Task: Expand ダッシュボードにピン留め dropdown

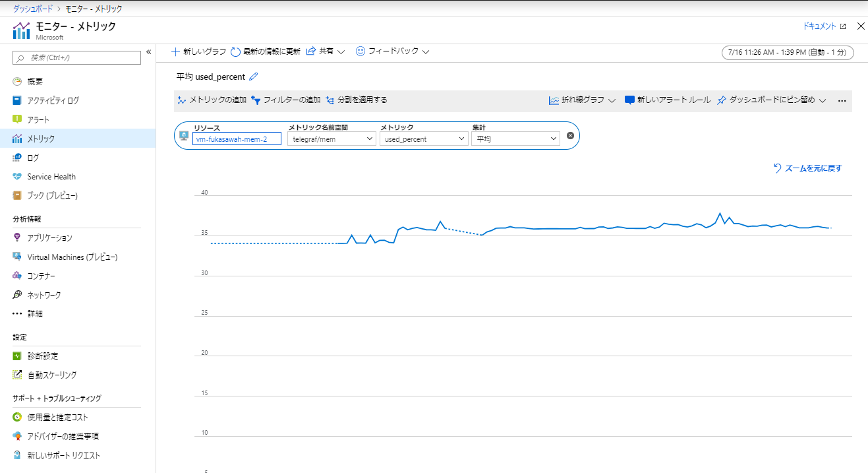Action: 771,100
